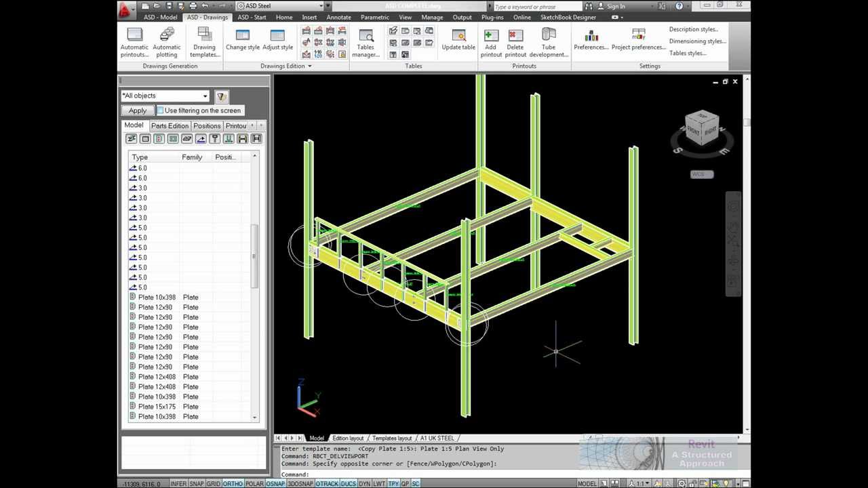Screen dimensions: 868x488
Task: Toggle GRID display in status bar
Action: coord(214,484)
